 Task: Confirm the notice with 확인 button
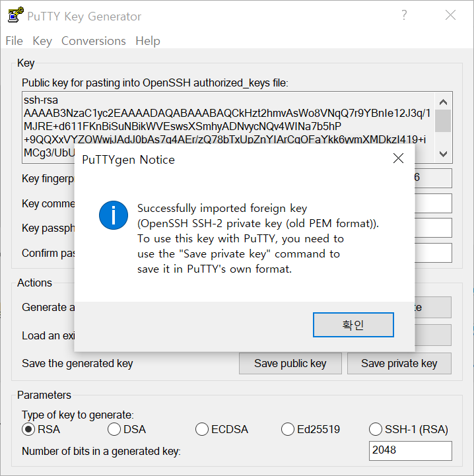point(353,325)
